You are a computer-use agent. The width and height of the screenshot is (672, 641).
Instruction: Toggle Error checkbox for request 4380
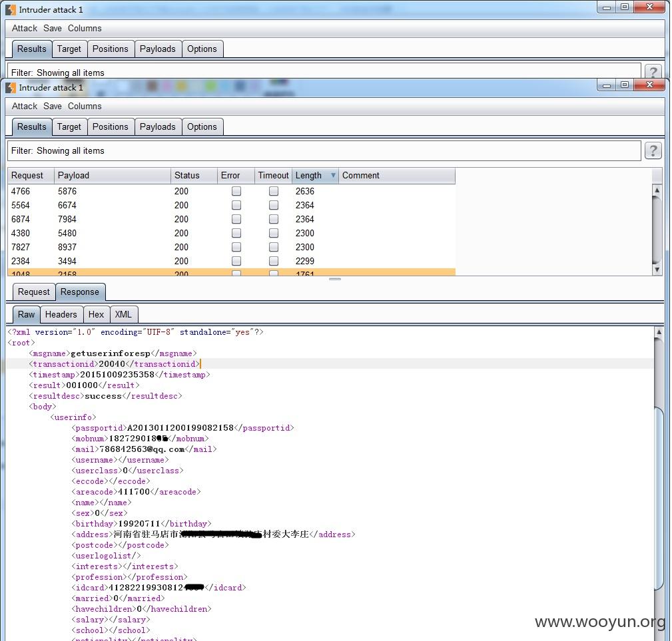click(x=236, y=234)
